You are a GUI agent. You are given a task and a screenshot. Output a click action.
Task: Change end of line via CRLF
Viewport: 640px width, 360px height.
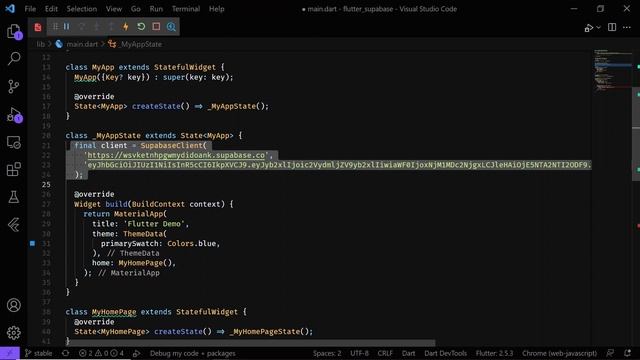385,353
